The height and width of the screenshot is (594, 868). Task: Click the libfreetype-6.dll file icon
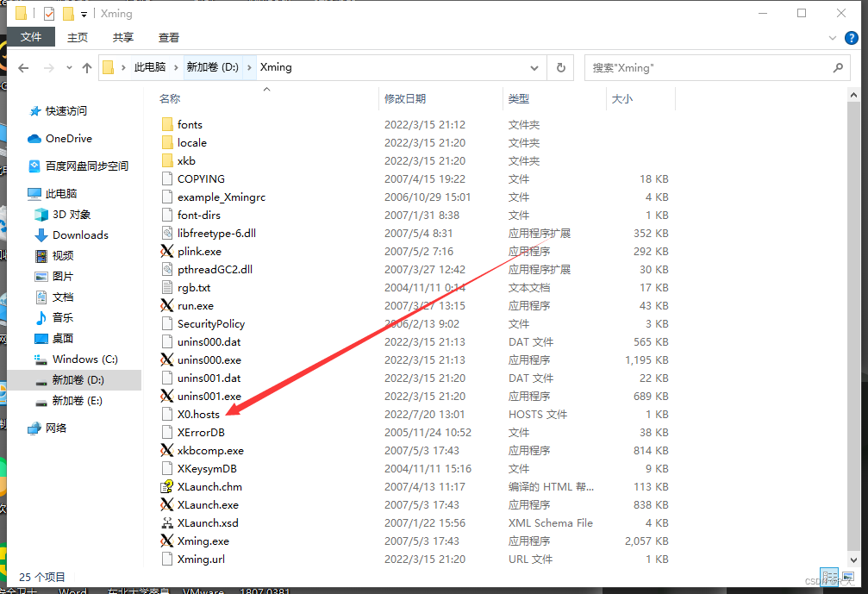point(166,233)
